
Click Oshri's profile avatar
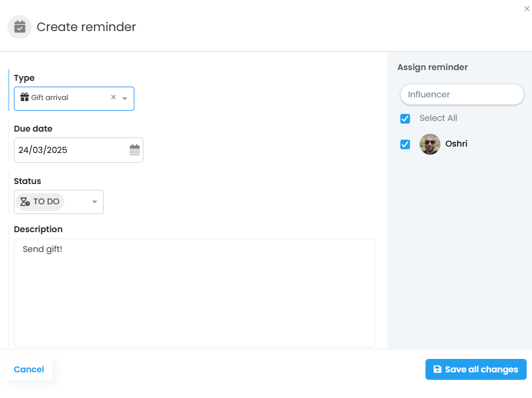(x=430, y=144)
